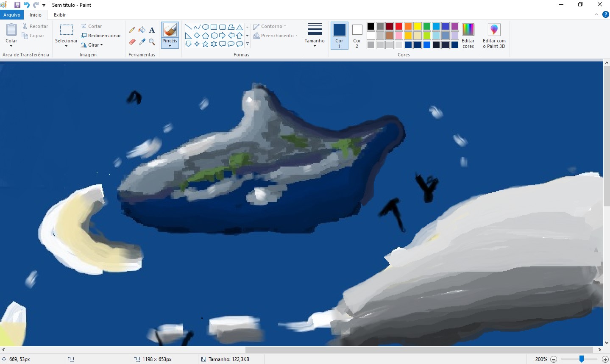Click the Redimensionar button
The height and width of the screenshot is (364, 610).
pos(101,36)
